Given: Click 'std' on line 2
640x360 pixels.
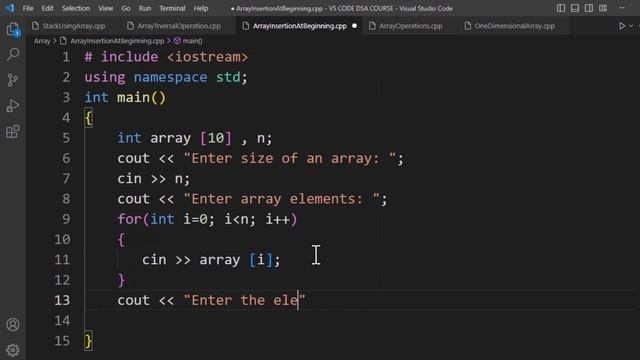Looking at the screenshot, I should pyautogui.click(x=228, y=78).
